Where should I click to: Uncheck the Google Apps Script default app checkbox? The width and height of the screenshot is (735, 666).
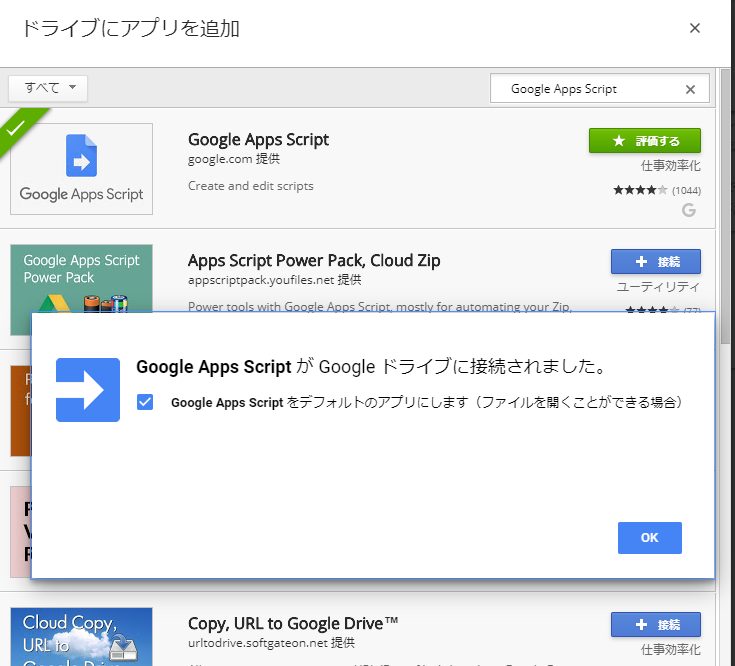pos(145,402)
